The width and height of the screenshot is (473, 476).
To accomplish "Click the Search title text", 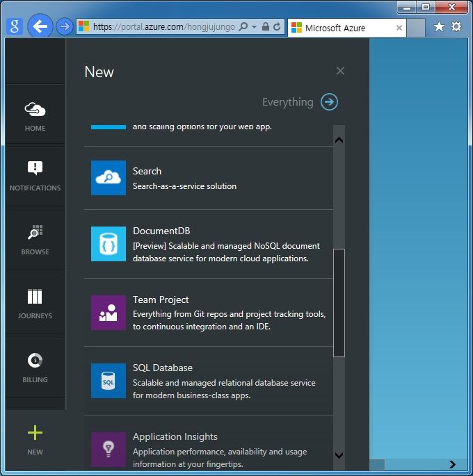I will click(x=147, y=171).
